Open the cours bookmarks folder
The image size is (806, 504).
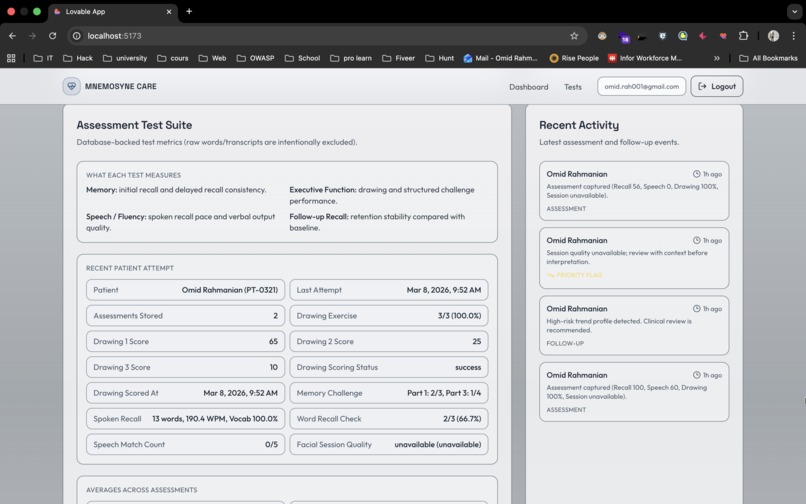(173, 58)
